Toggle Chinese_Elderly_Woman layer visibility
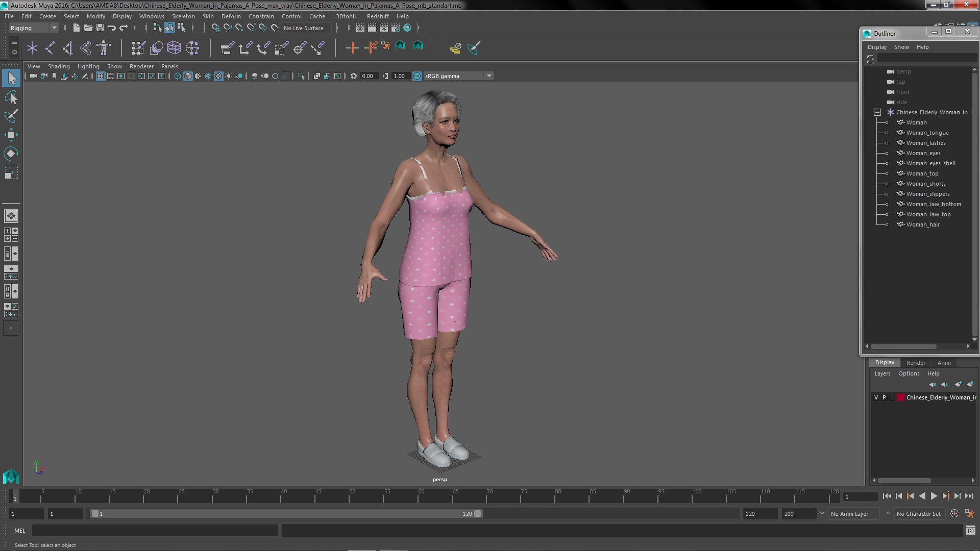 tap(876, 397)
